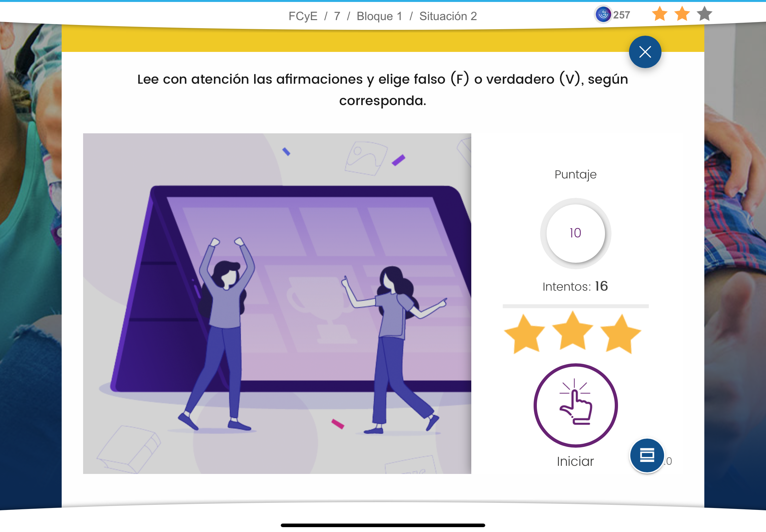
Task: Select the first orange header star
Action: pyautogui.click(x=660, y=14)
